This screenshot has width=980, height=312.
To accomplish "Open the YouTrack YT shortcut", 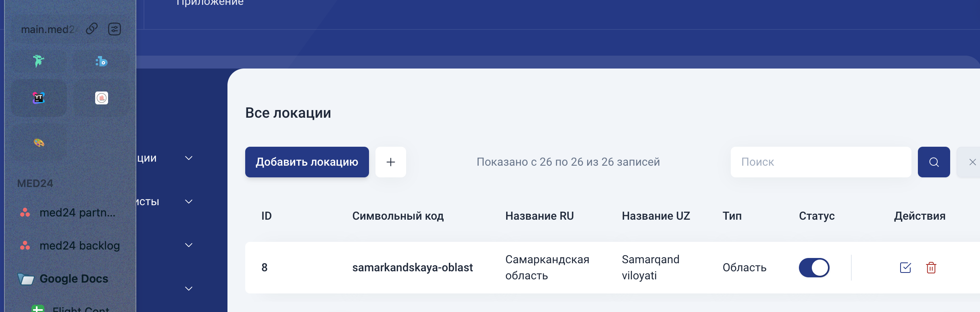I will (x=39, y=98).
